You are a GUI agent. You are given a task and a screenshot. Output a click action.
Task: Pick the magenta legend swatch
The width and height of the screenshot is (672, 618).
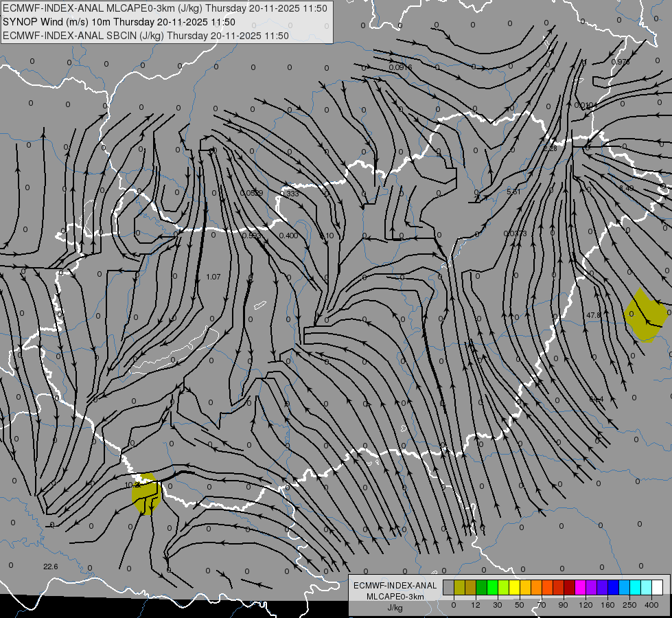click(580, 588)
